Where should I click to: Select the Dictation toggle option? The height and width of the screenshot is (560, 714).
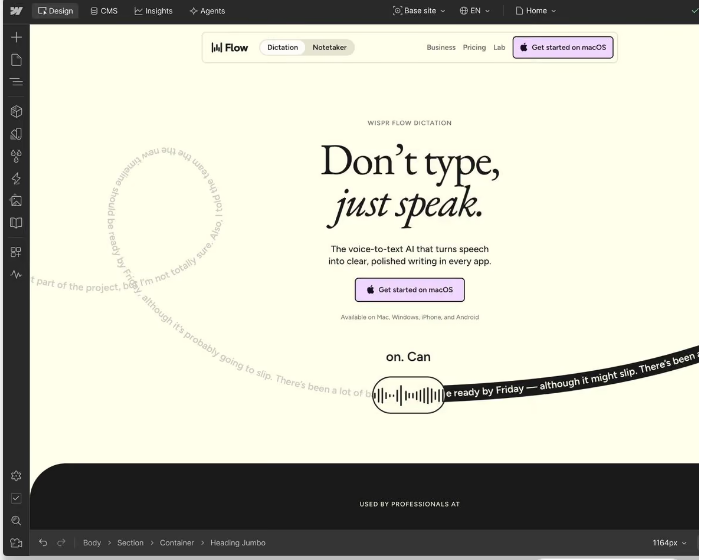(283, 47)
